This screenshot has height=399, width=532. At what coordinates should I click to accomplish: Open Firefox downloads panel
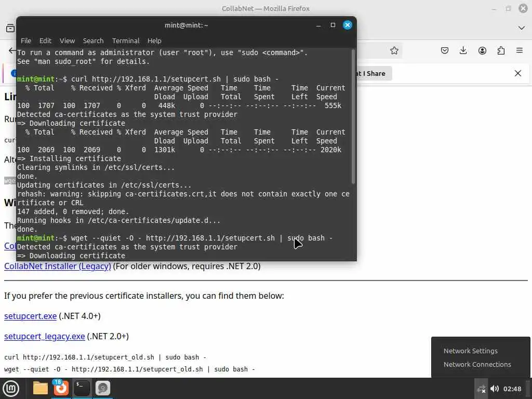point(463,50)
